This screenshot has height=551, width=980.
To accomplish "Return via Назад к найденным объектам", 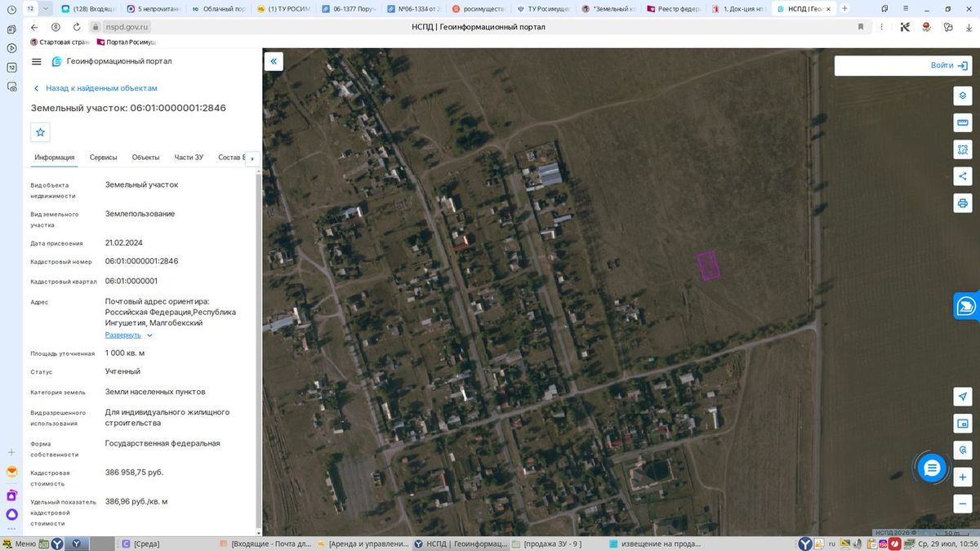I will pyautogui.click(x=96, y=88).
